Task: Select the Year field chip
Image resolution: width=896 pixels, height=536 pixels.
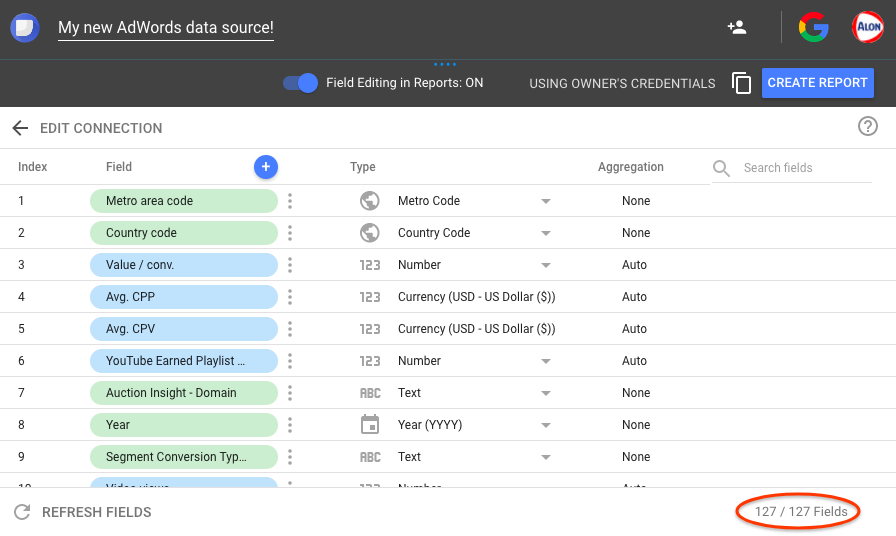Action: 184,425
